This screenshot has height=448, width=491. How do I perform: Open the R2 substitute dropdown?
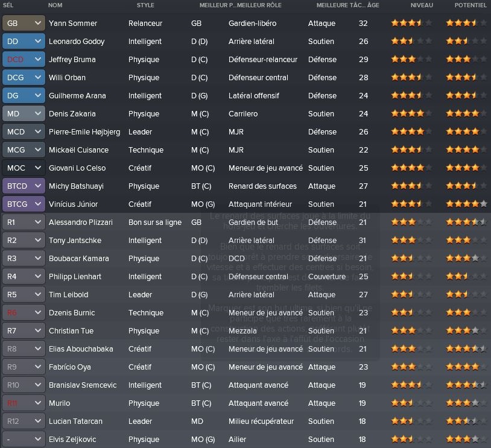pyautogui.click(x=24, y=241)
